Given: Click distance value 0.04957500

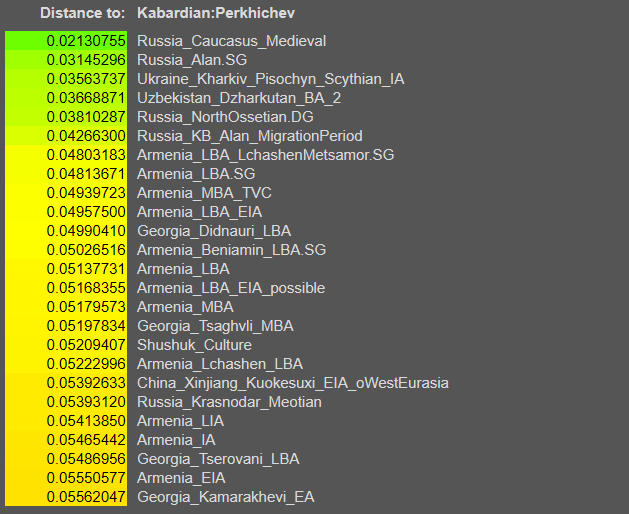Looking at the screenshot, I should tap(86, 212).
